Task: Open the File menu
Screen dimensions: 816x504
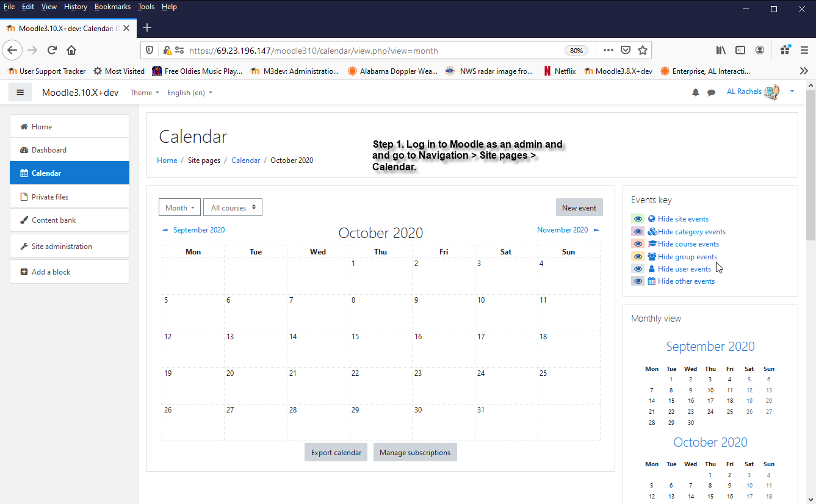Action: [9, 7]
